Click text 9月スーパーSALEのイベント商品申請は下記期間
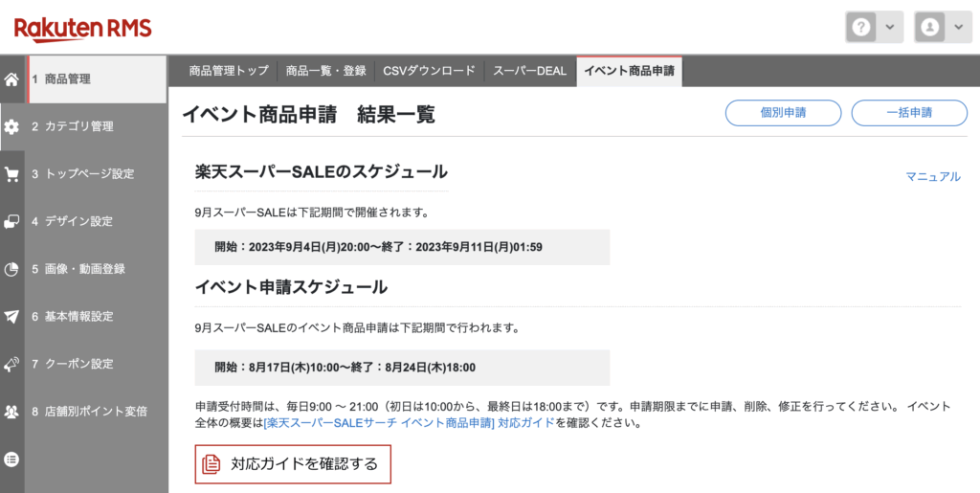980x493 pixels. click(x=358, y=328)
